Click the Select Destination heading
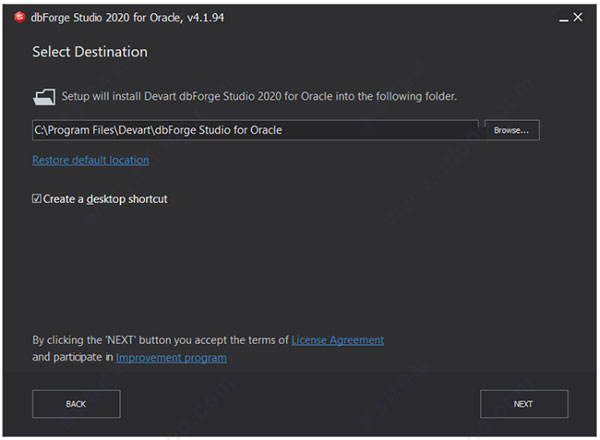Screen dimensions: 600x440 [x=90, y=52]
